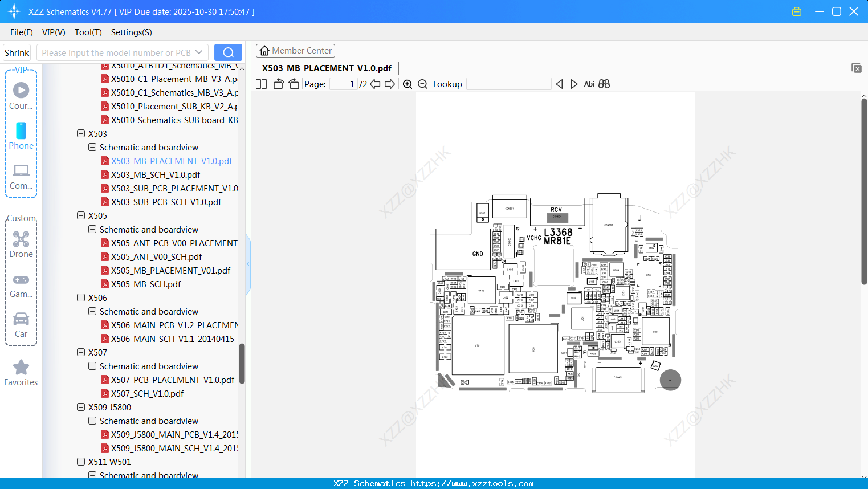Screen dimensions: 868x489
Task: Open the Tool(T) menu
Action: 88,32
